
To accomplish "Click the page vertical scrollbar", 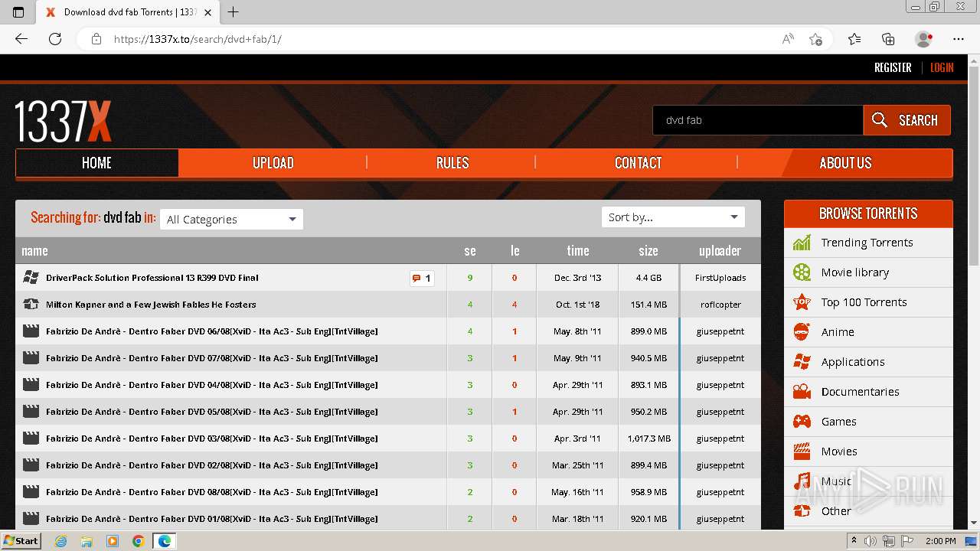I will [974, 165].
